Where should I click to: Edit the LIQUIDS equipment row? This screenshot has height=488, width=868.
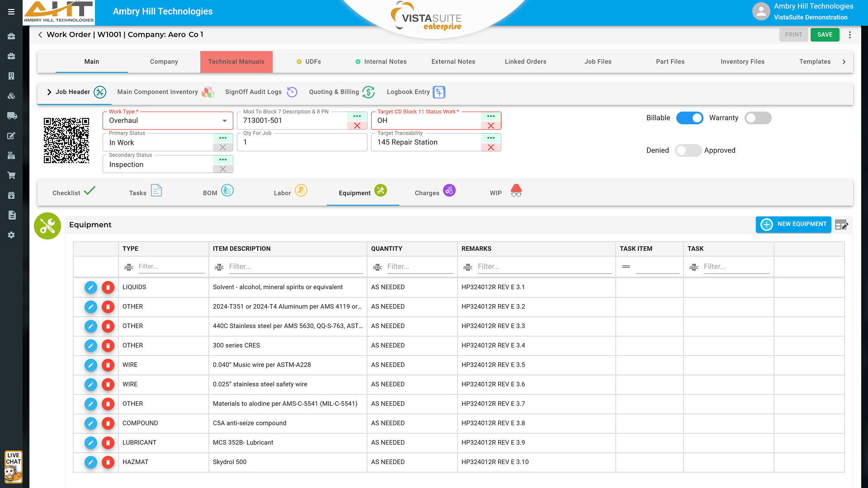(x=90, y=287)
